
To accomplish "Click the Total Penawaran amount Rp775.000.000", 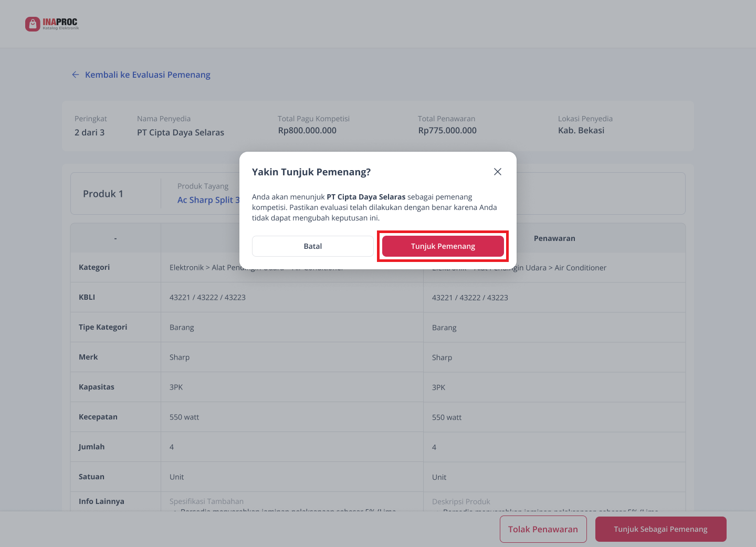I will [447, 131].
